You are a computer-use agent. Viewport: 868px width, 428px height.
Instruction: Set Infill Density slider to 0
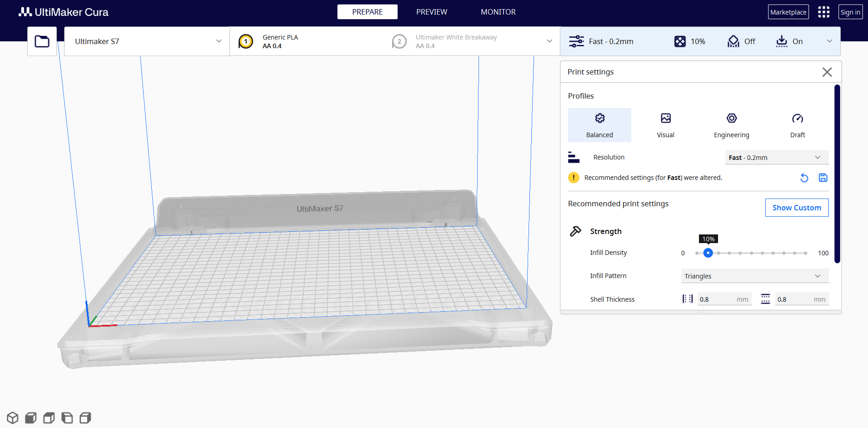click(697, 253)
